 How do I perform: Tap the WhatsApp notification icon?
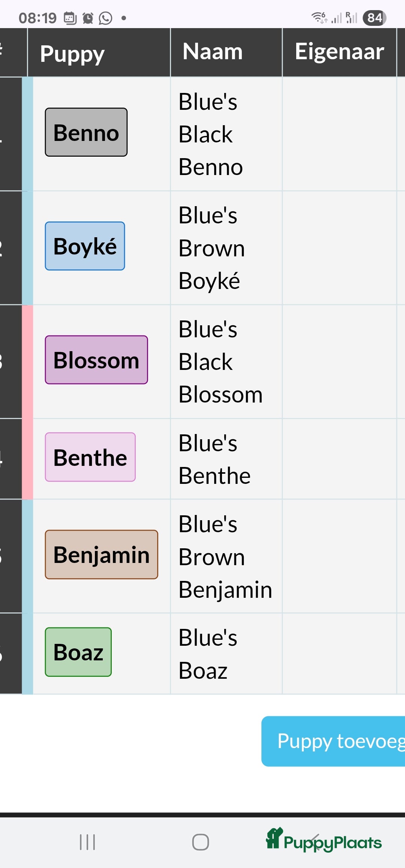pos(105,18)
